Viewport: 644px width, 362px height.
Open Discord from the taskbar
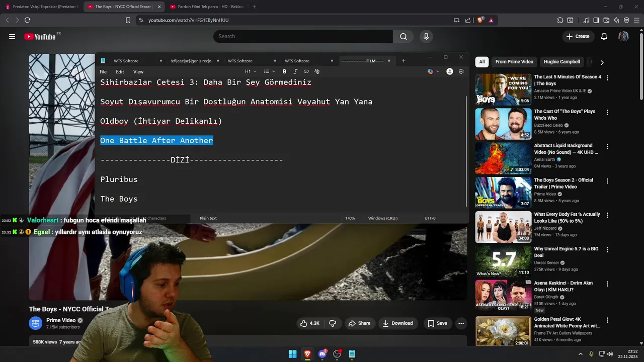(x=323, y=354)
